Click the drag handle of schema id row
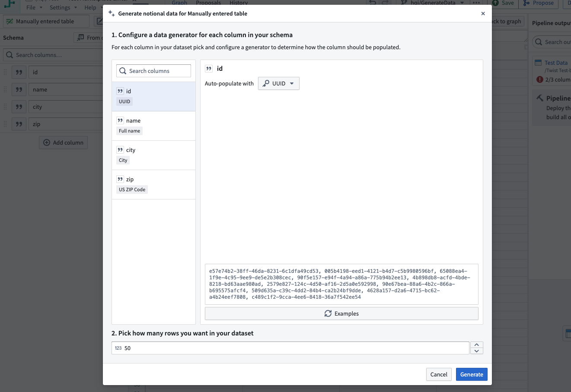 [5, 72]
